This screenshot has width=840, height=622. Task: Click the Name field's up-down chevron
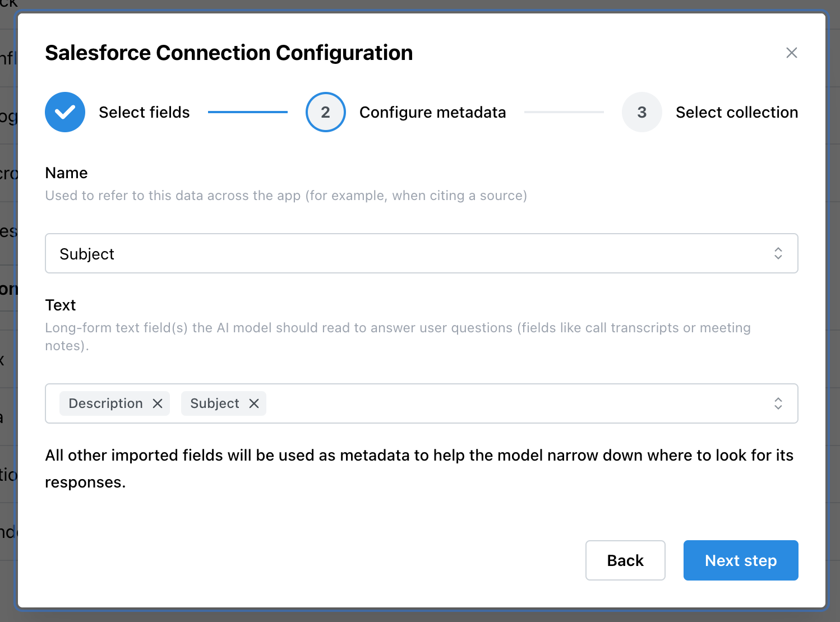pos(778,253)
